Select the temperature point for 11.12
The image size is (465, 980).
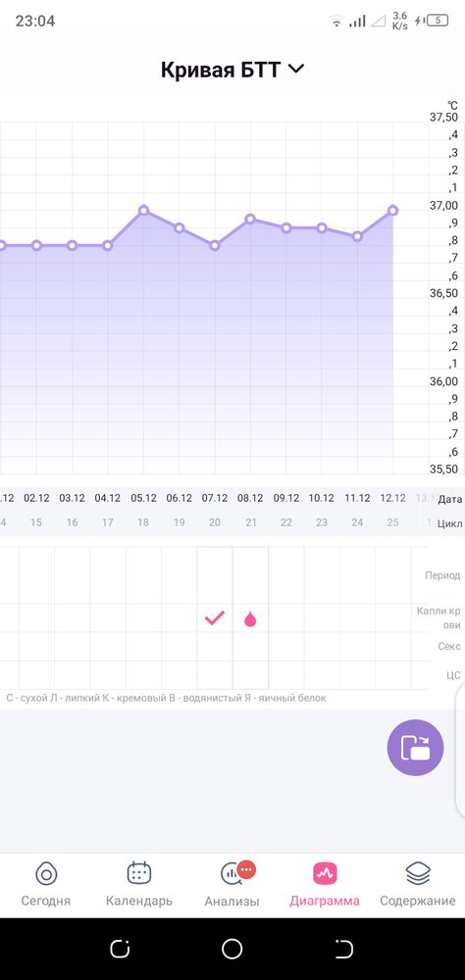pyautogui.click(x=357, y=237)
